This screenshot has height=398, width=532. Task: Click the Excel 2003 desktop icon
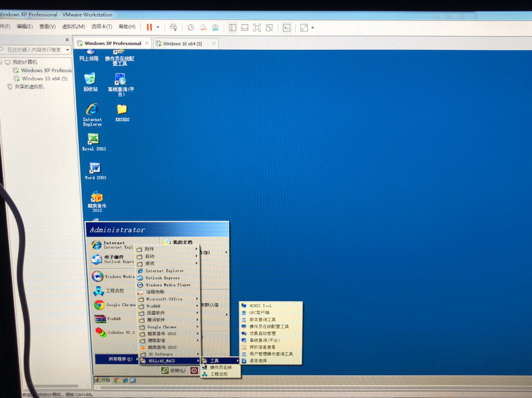click(94, 142)
